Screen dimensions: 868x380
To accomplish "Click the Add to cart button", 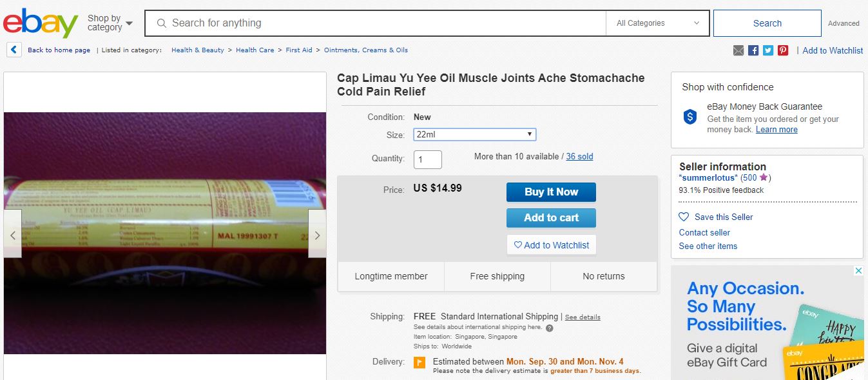I will point(551,218).
